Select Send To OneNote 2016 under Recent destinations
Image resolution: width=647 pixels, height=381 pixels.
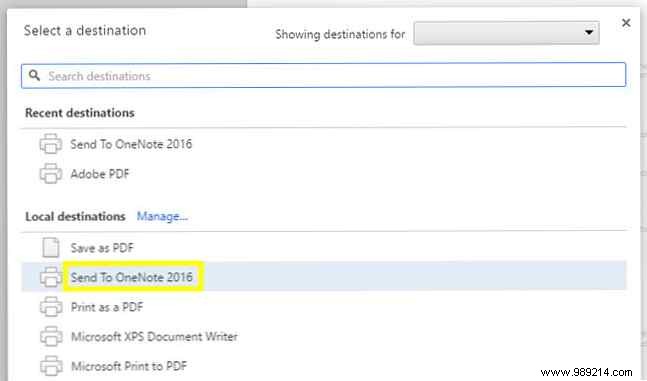[x=131, y=144]
